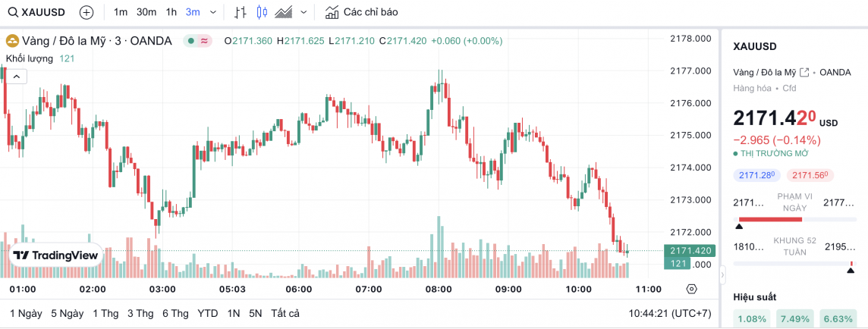Expand the chart style dropdown arrow
This screenshot has width=868, height=329.
coord(304,12)
